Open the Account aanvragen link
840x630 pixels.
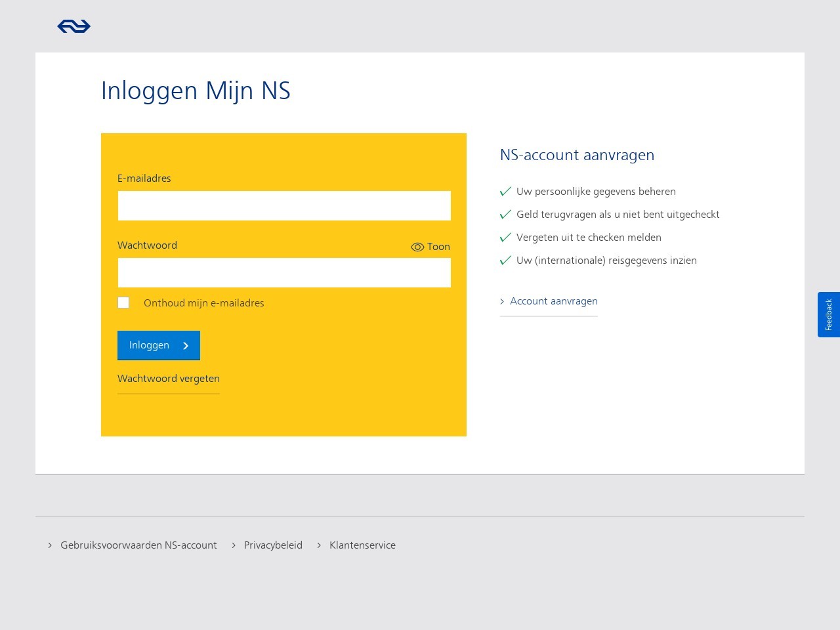549,301
